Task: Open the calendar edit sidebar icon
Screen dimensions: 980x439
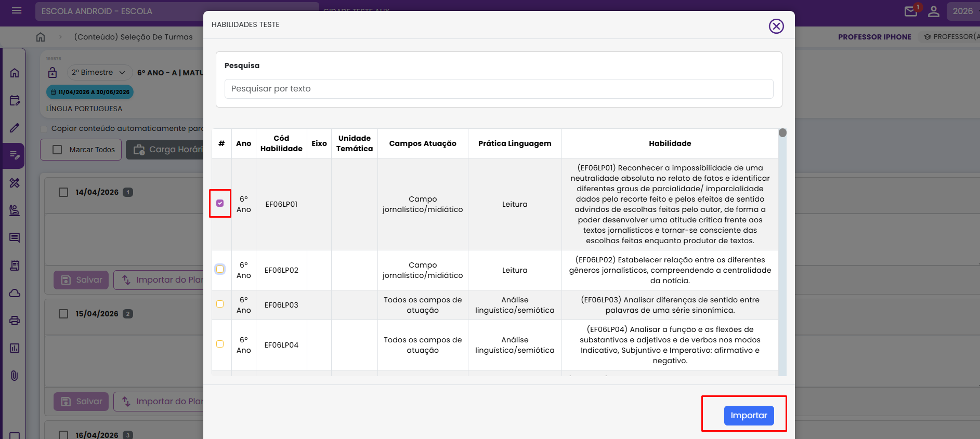Action: click(x=15, y=100)
